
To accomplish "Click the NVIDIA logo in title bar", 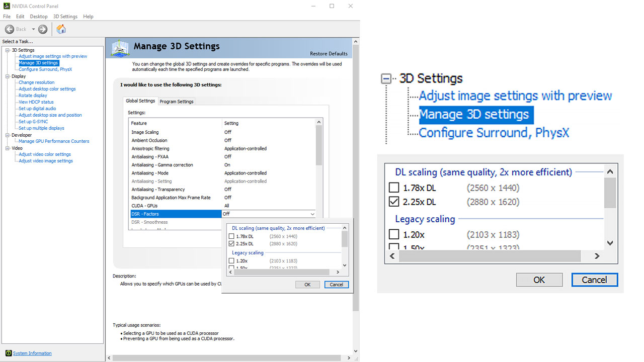I will pyautogui.click(x=6, y=6).
